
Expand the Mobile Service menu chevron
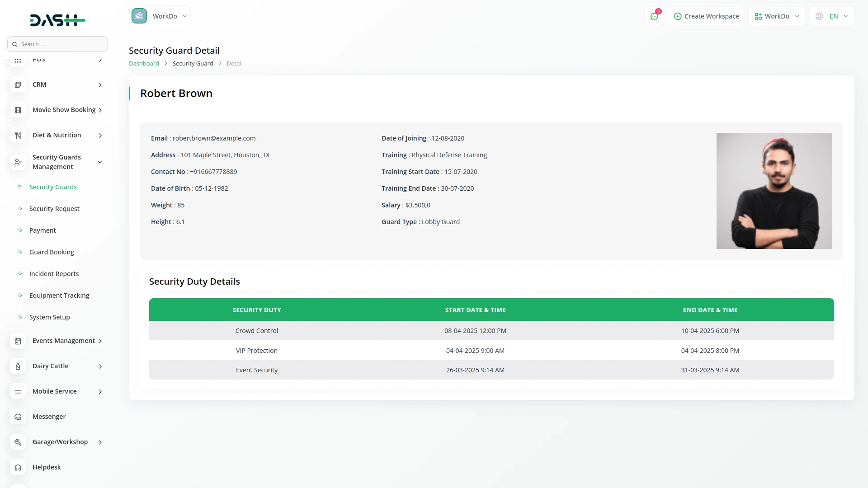[100, 392]
